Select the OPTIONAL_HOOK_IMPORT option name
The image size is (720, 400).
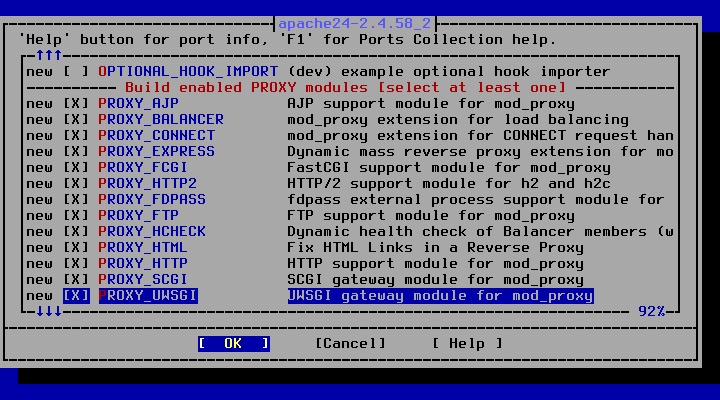tap(188, 72)
